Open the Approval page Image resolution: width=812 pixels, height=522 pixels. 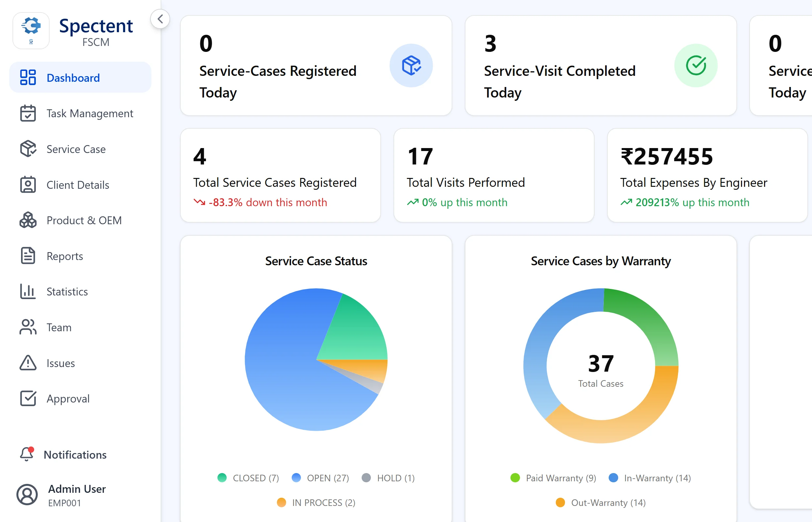(x=68, y=399)
